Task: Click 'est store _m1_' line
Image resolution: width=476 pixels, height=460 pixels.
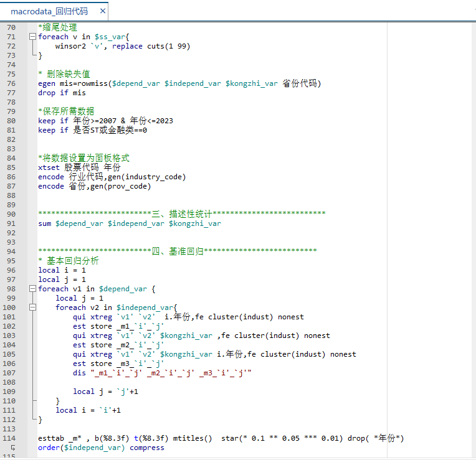Action: (x=118, y=326)
